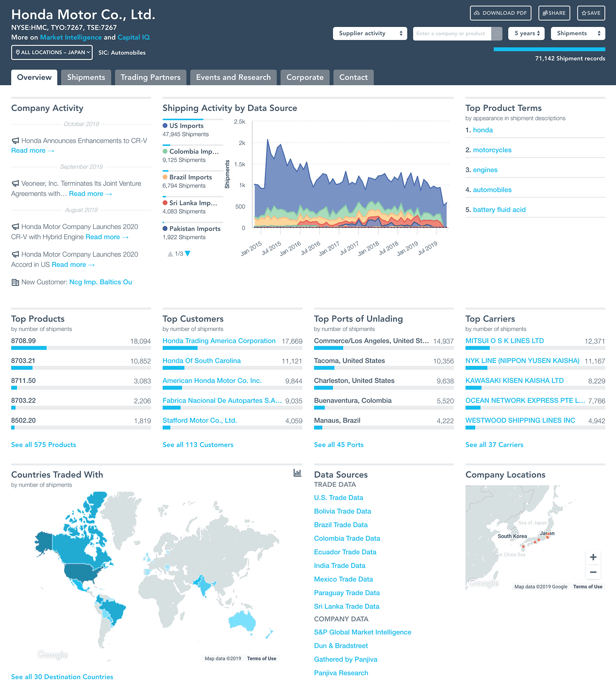Switch to the Shipments tab
Screen dimensions: 616x690
tap(86, 77)
